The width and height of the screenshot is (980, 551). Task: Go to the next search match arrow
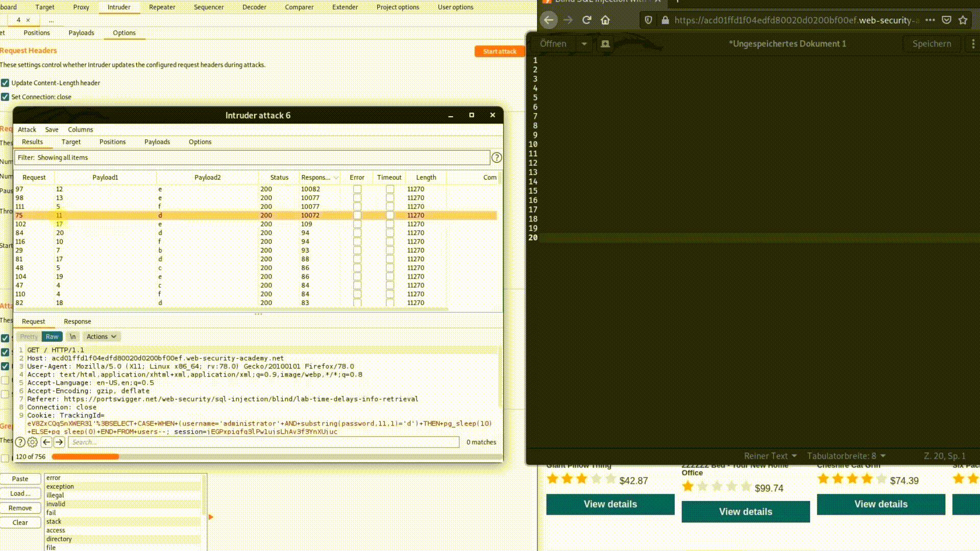click(x=59, y=442)
